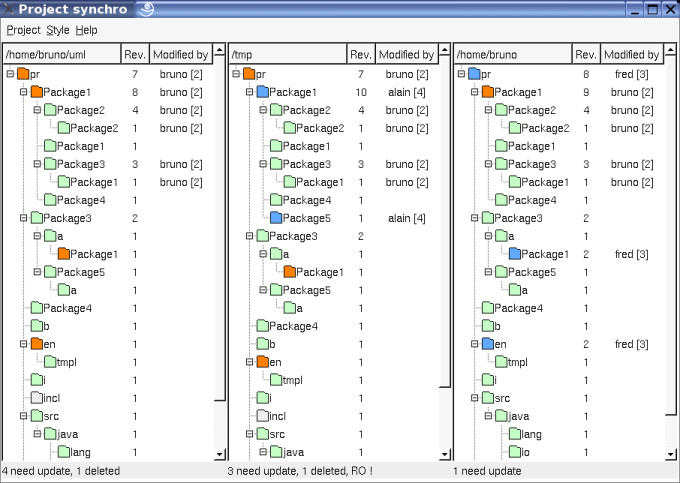The image size is (680, 483).
Task: Click green java folder icon in /home/bruno pane
Action: [x=502, y=416]
